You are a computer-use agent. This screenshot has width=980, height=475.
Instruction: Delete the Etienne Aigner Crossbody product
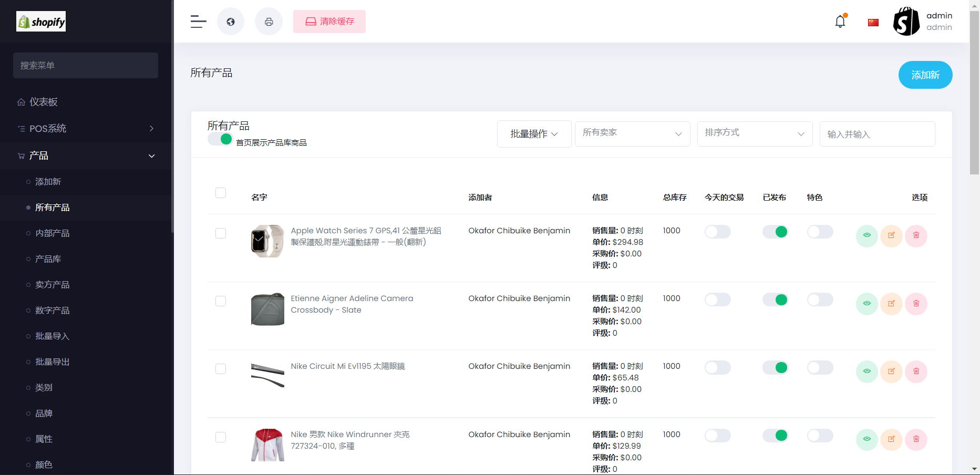(x=916, y=304)
